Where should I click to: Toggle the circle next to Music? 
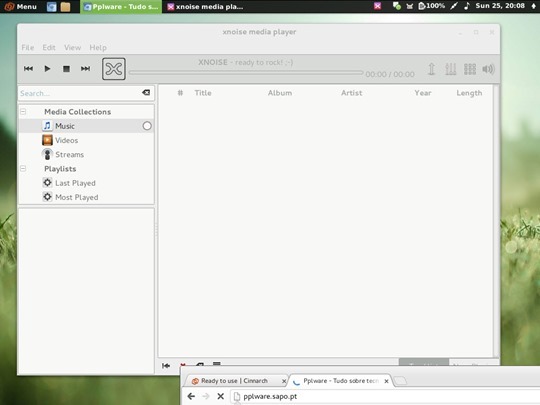coord(147,126)
